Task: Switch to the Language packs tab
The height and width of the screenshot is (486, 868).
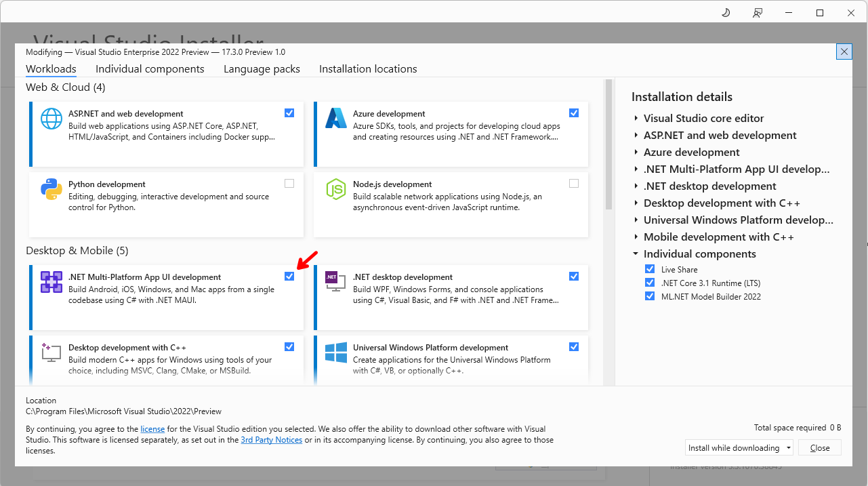Action: click(x=262, y=69)
